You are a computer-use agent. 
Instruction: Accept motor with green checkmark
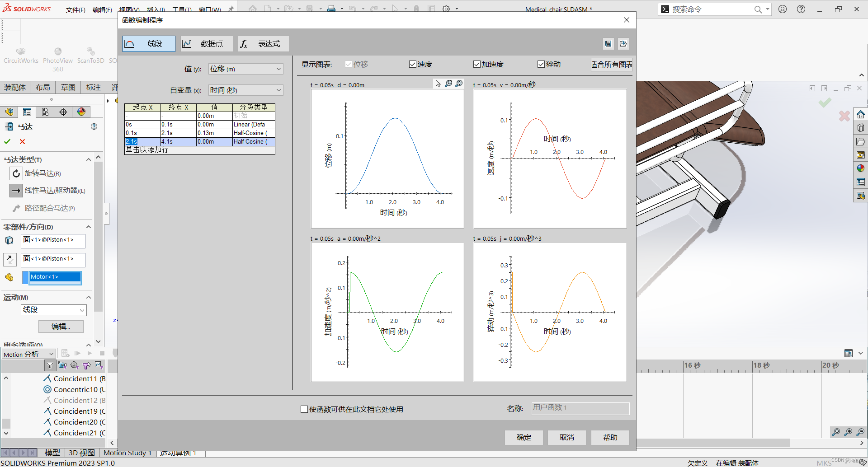click(x=7, y=141)
